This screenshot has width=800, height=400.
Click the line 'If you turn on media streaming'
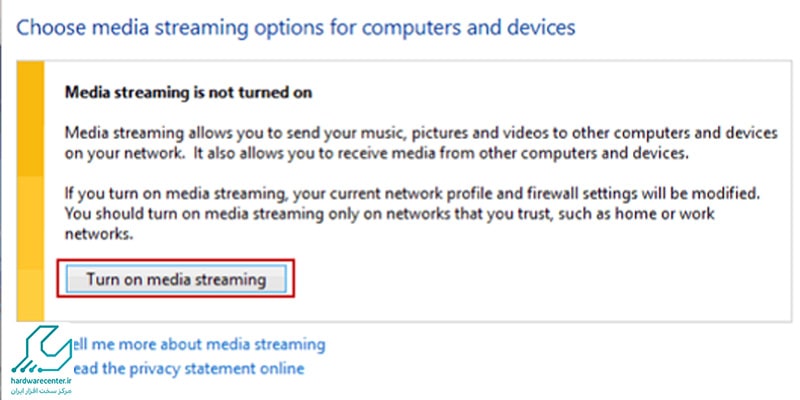click(412, 194)
